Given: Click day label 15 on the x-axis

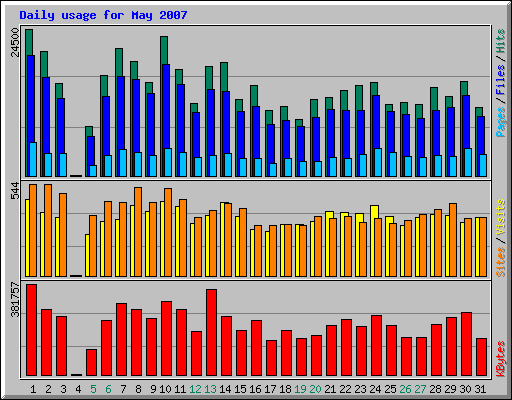Looking at the screenshot, I should coord(240,389).
